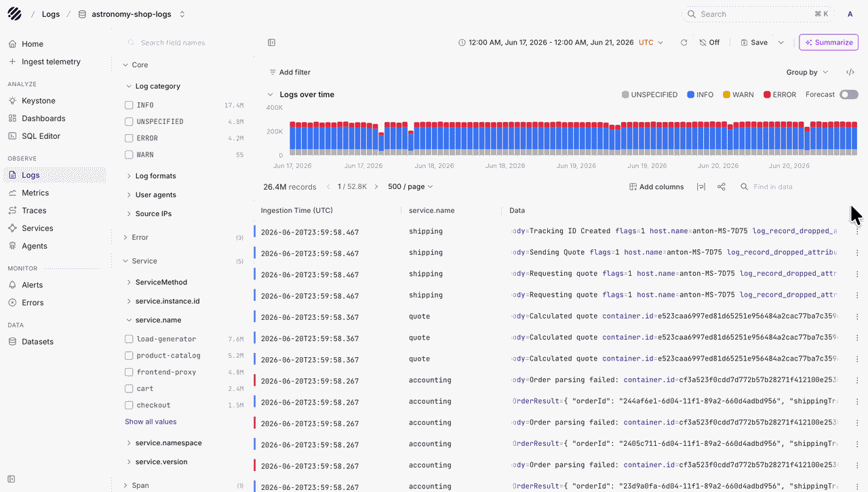The image size is (868, 492).
Task: Check the product-catalog service
Action: click(129, 356)
